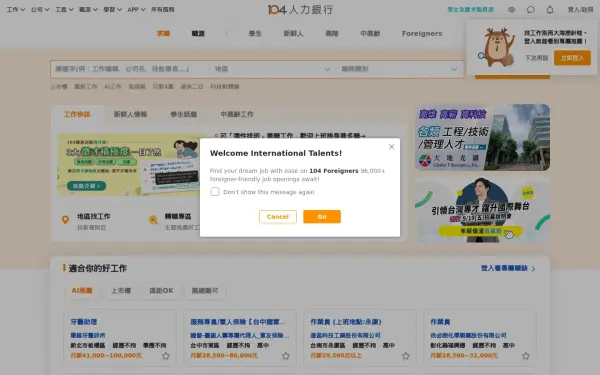Click the 地區找工作 map pin icon
Image resolution: width=600 pixels, height=375 pixels.
coord(65,220)
